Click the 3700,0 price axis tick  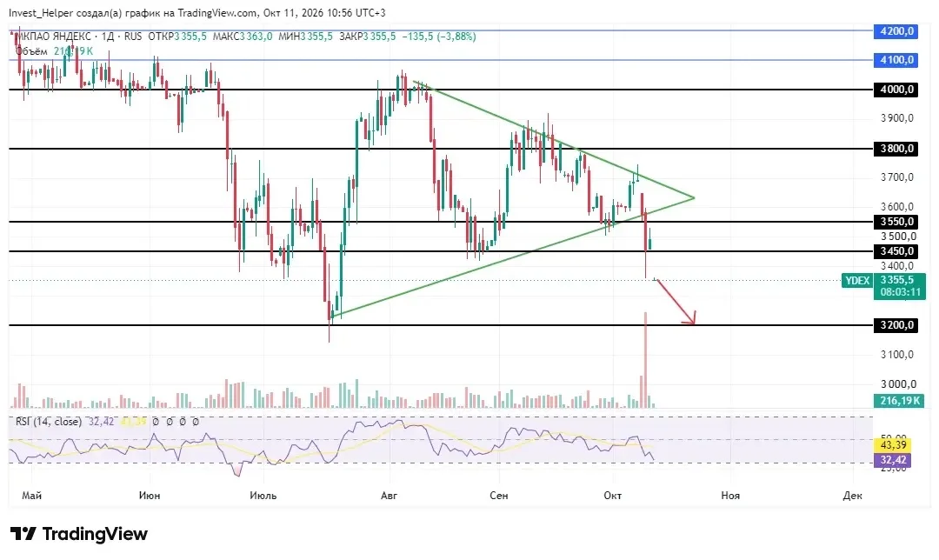point(897,177)
